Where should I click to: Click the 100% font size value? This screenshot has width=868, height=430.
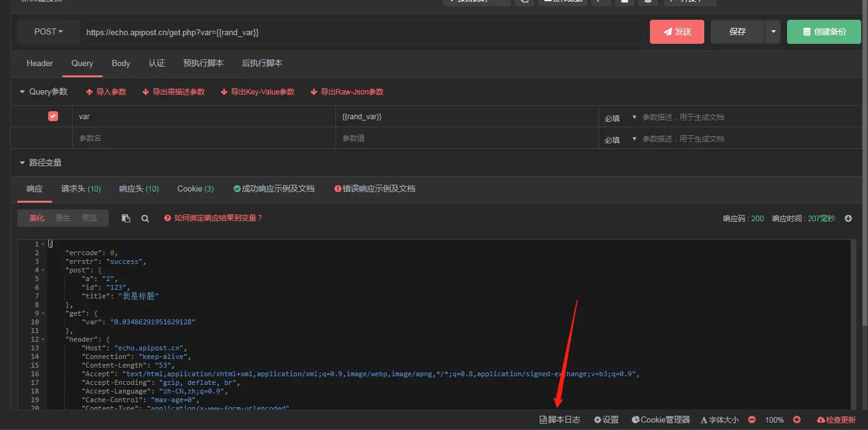pos(775,419)
